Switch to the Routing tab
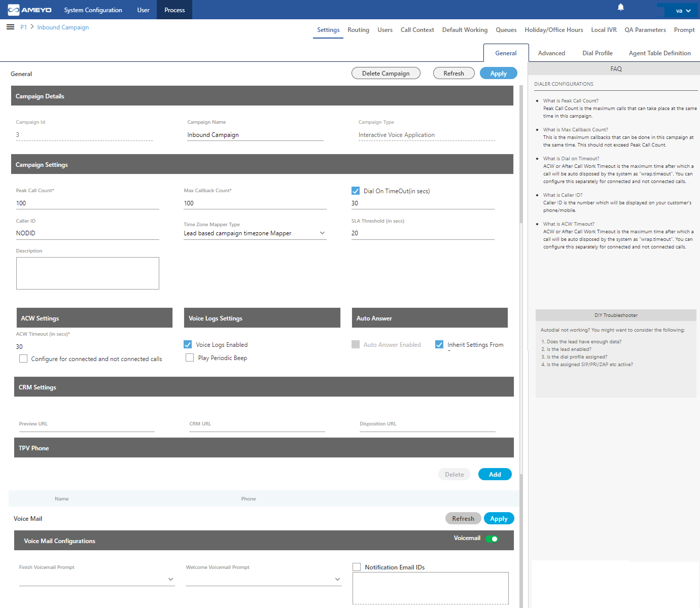 [x=358, y=30]
